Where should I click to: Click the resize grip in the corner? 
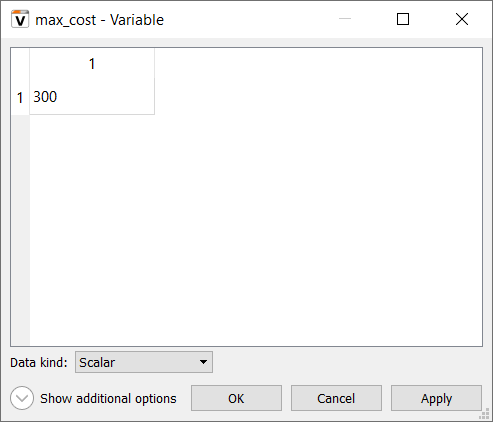tap(484, 414)
